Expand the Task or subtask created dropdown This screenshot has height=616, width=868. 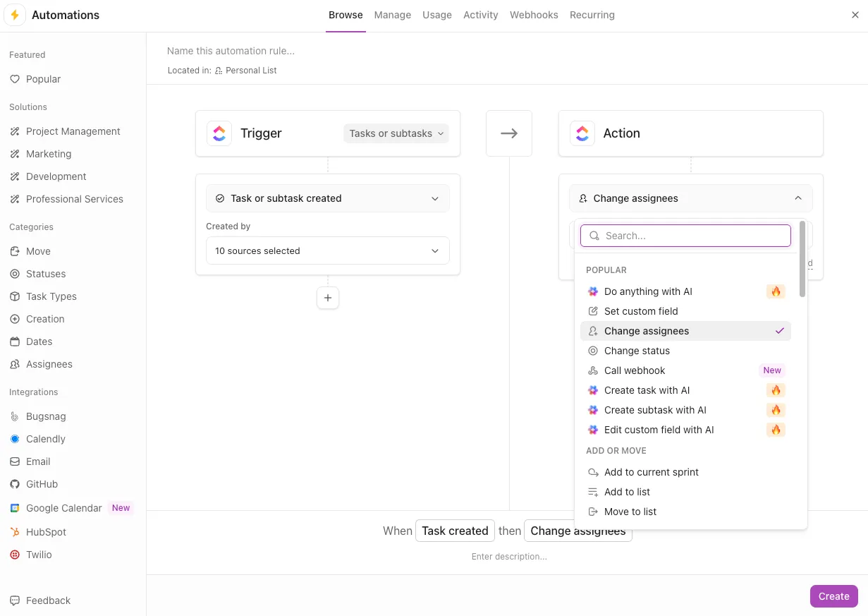(x=328, y=198)
